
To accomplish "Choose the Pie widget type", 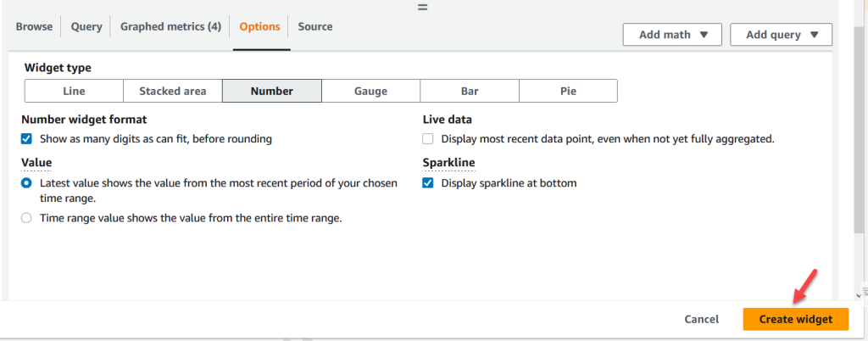I will tap(568, 91).
